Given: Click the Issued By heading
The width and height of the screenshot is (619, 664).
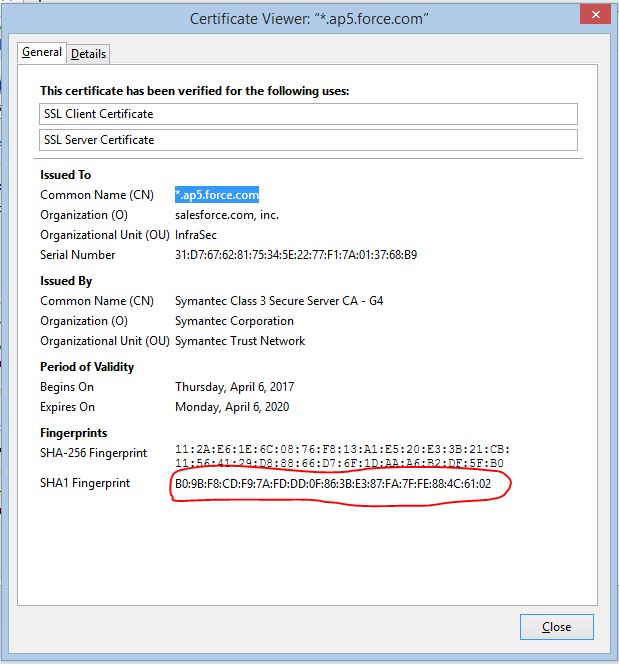Looking at the screenshot, I should tap(66, 281).
